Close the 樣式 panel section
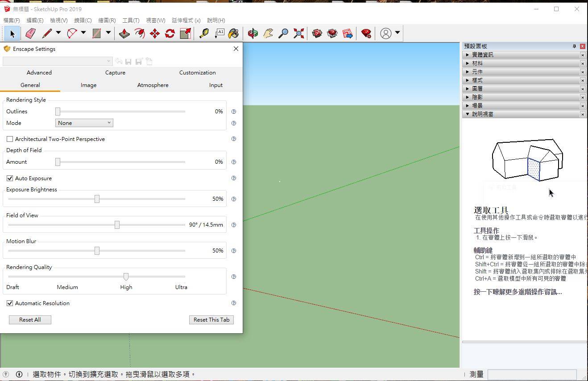 click(583, 80)
